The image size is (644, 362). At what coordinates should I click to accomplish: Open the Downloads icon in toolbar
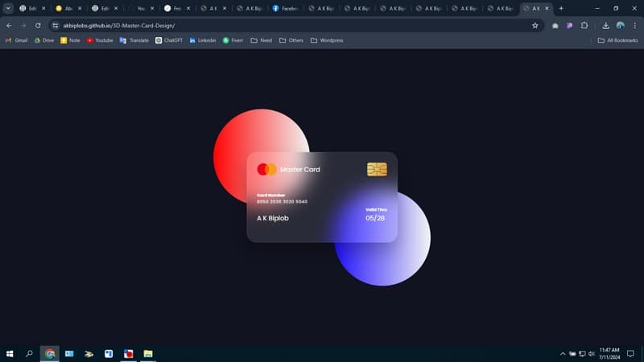tap(606, 26)
